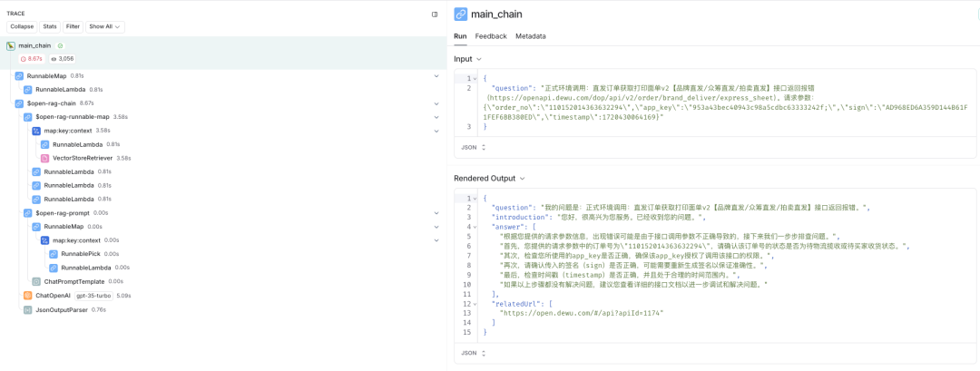Collapse the RunnableMap 0.81s row chevron

point(436,75)
